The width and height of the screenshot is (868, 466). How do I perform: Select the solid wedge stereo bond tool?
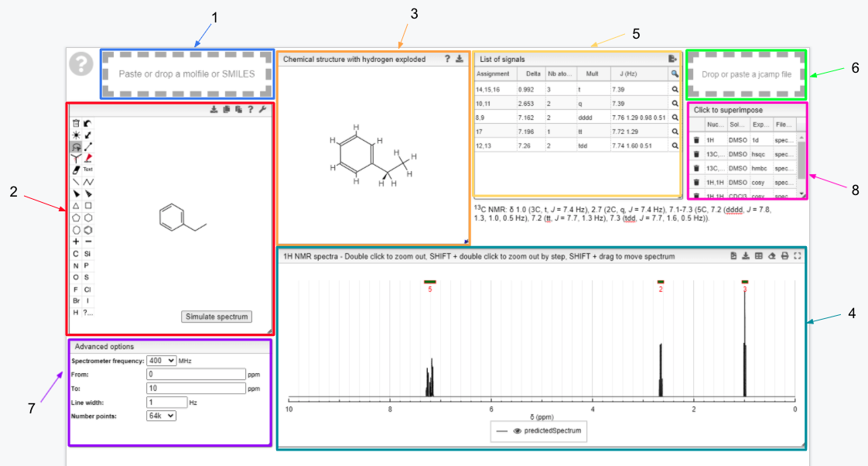76,194
